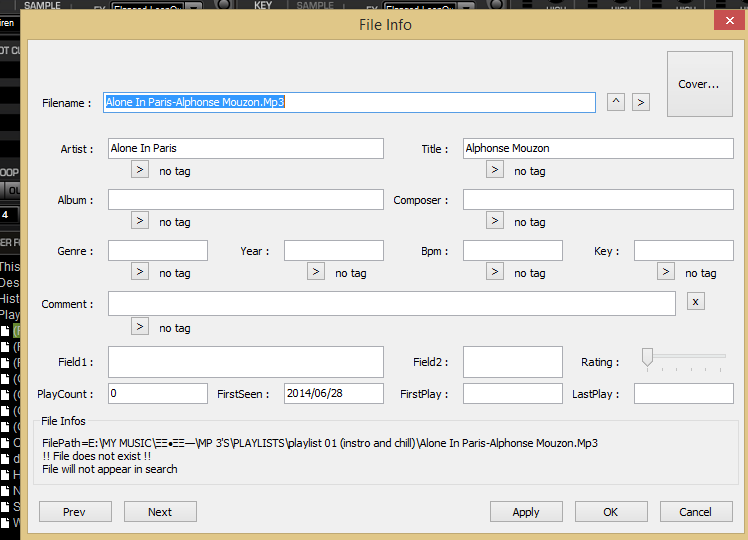The height and width of the screenshot is (540, 748).
Task: Click into the Album text field
Action: point(245,200)
